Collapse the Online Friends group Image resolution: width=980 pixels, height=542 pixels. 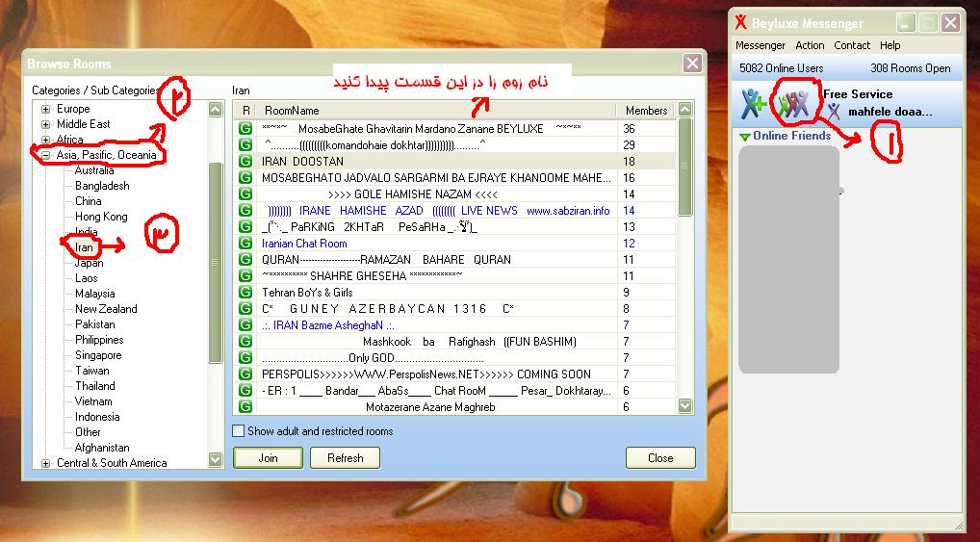pos(744,137)
